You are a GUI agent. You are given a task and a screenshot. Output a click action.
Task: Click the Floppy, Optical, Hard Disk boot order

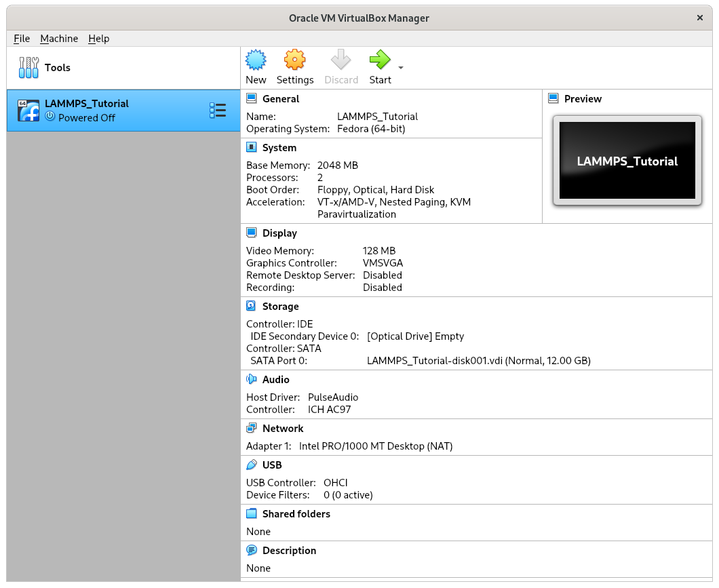point(376,190)
